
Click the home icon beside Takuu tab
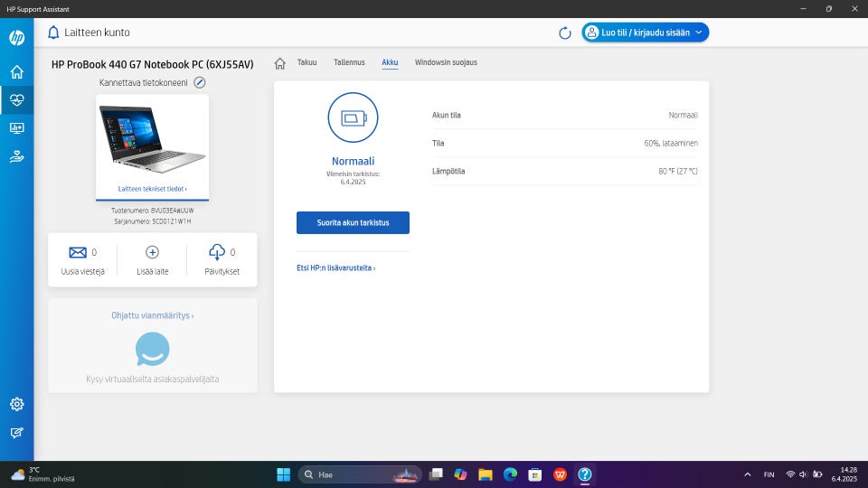coord(280,63)
